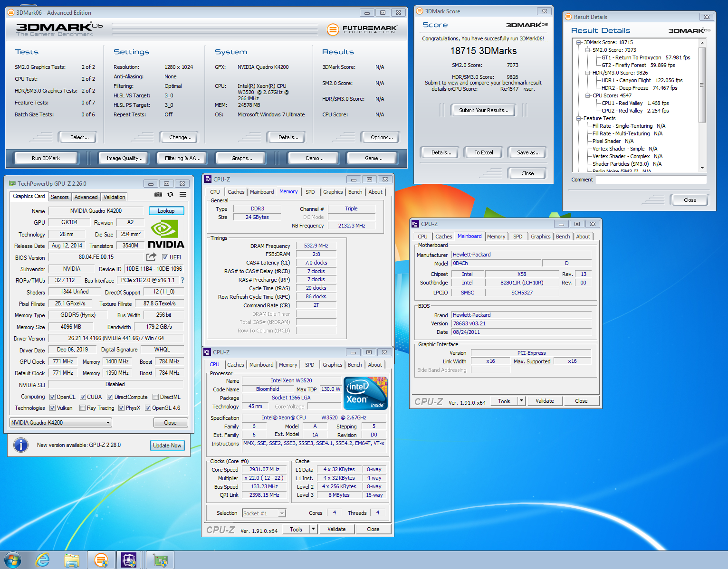Switch to CPU-Z taskbar icon
This screenshot has width=728, height=569.
[129, 560]
